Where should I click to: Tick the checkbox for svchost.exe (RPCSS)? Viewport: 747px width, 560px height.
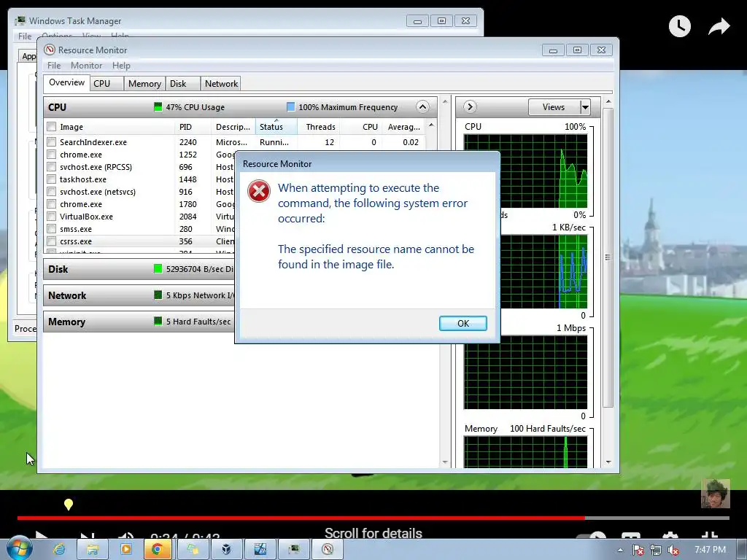[52, 167]
